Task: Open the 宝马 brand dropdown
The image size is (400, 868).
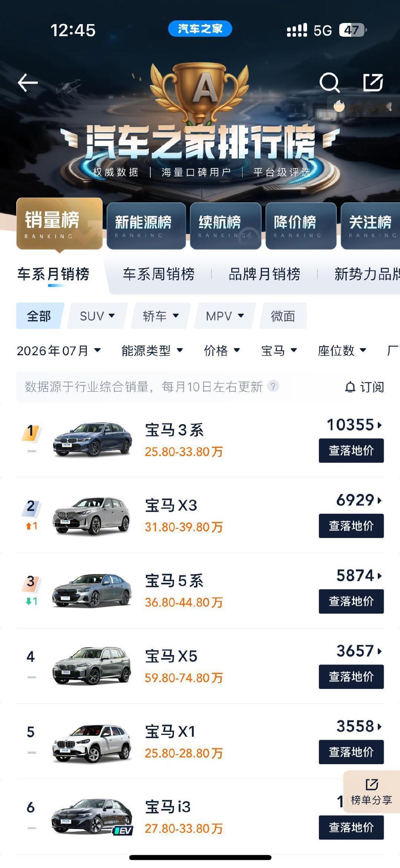Action: pos(279,350)
